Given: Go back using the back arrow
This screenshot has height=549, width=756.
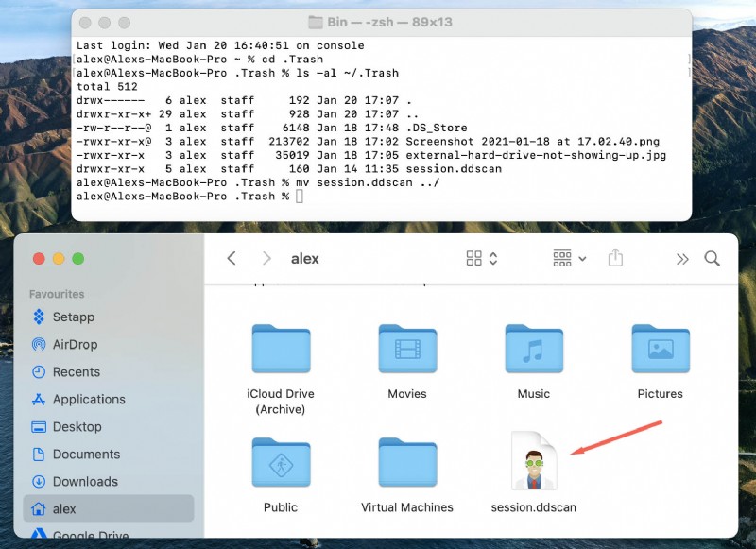Looking at the screenshot, I should coord(233,257).
